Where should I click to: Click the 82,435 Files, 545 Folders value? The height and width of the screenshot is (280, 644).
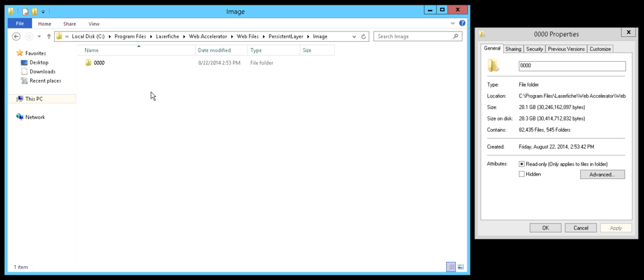(544, 130)
